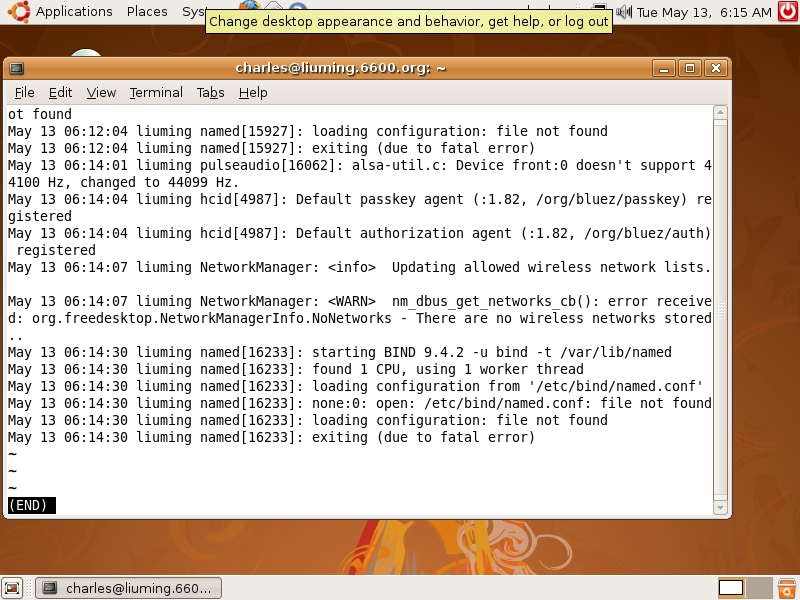
Task: Click the 'found 1 CPU' log line
Action: tap(296, 369)
